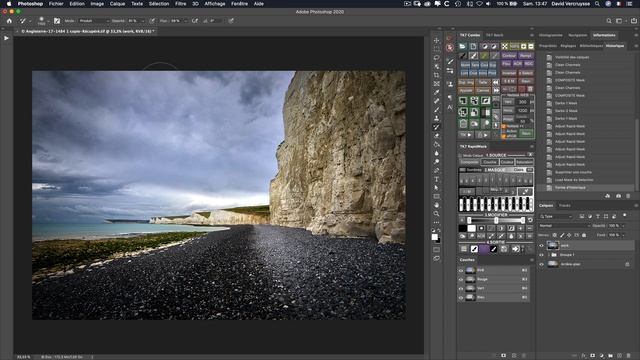This screenshot has height=360, width=640.
Task: Toggle visibility of Arrière-plan layer
Action: click(x=542, y=264)
